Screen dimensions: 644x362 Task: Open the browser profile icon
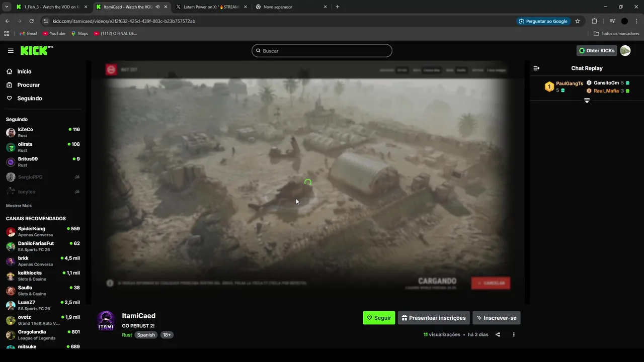pos(624,21)
